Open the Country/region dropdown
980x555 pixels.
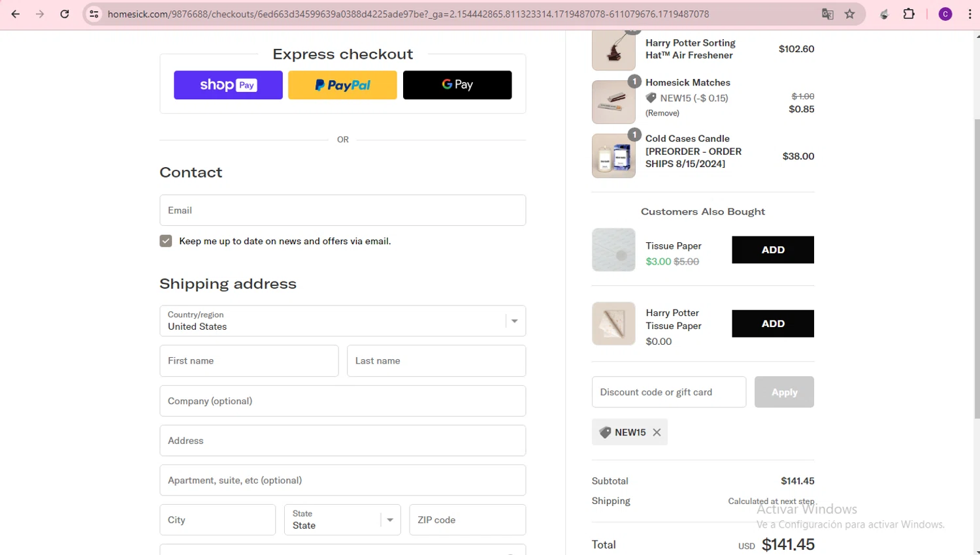342,321
